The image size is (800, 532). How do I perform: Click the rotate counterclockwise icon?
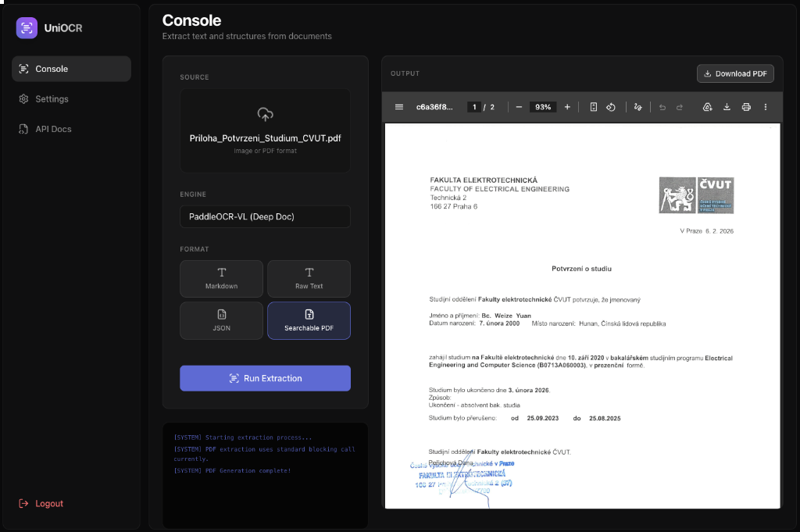(611, 107)
